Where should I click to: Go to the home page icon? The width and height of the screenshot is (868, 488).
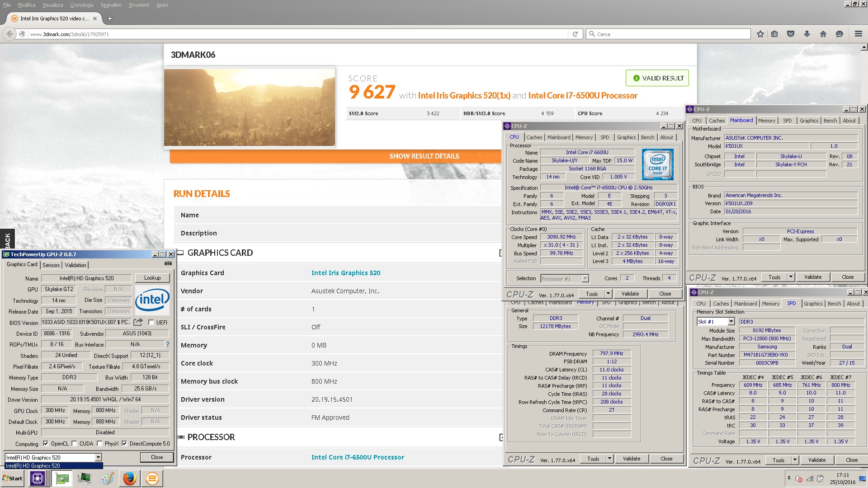pyautogui.click(x=823, y=34)
